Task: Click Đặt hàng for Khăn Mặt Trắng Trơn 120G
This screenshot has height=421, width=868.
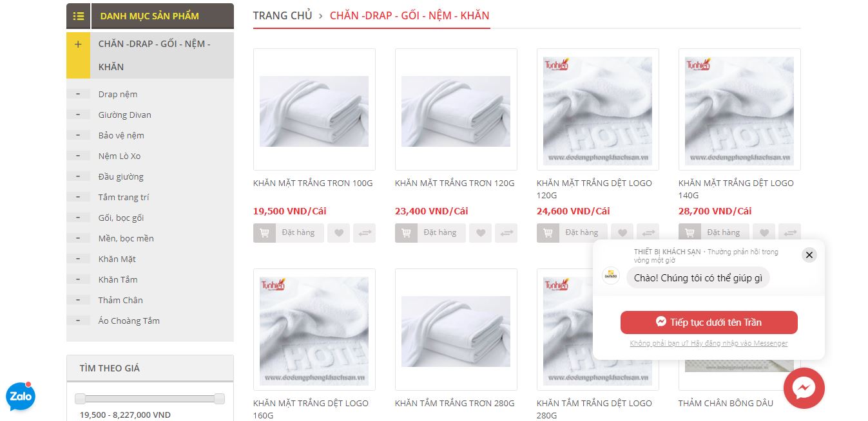Action: 440,233
